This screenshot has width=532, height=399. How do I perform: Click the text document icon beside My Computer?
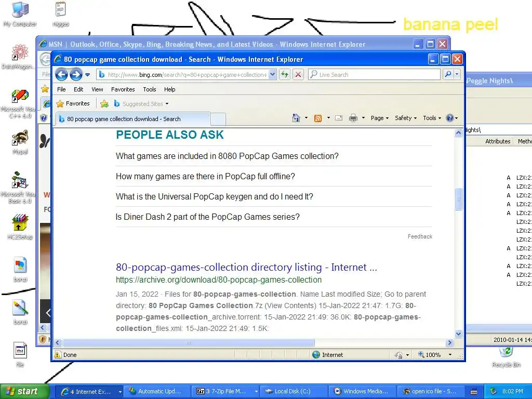pos(60,14)
